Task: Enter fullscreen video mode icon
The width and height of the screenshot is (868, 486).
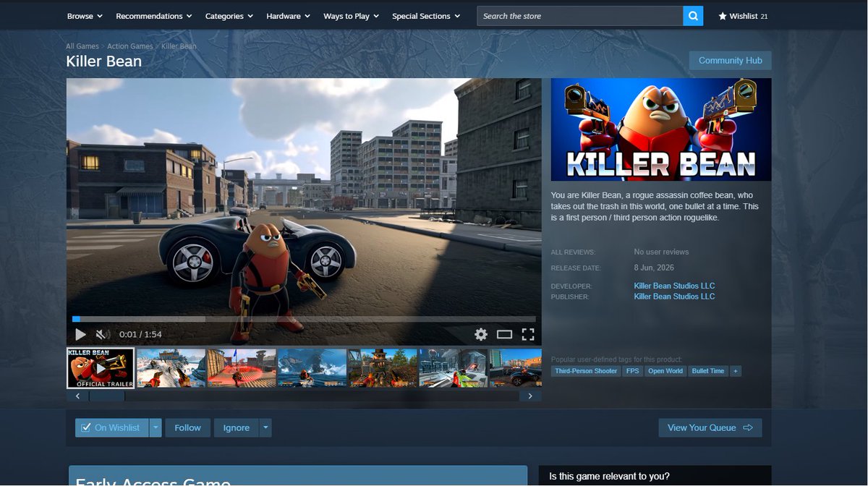Action: point(528,334)
